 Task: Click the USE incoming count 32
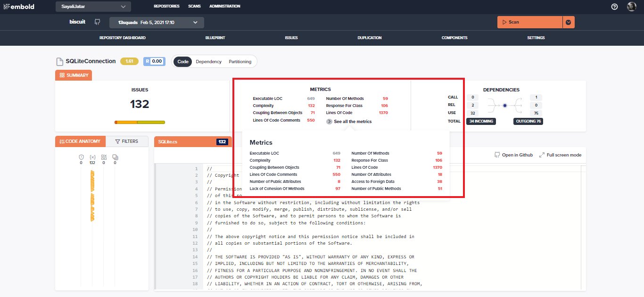click(472, 113)
